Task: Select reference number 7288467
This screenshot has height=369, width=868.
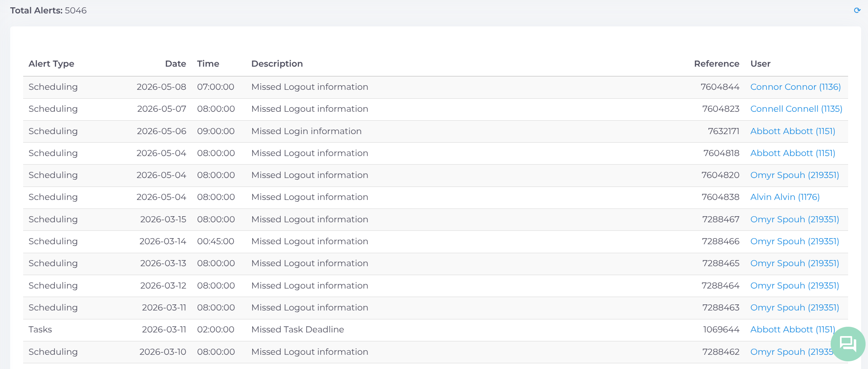Action: click(721, 219)
